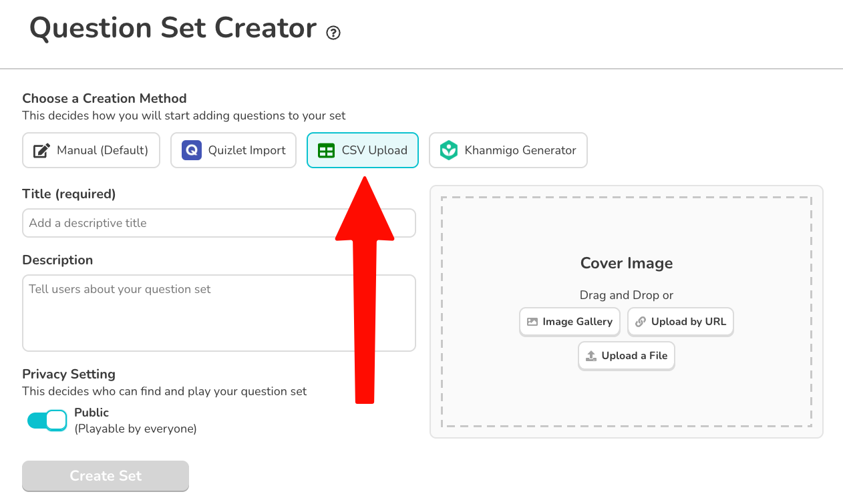Click the Image Gallery picture icon
The width and height of the screenshot is (843, 504).
532,322
